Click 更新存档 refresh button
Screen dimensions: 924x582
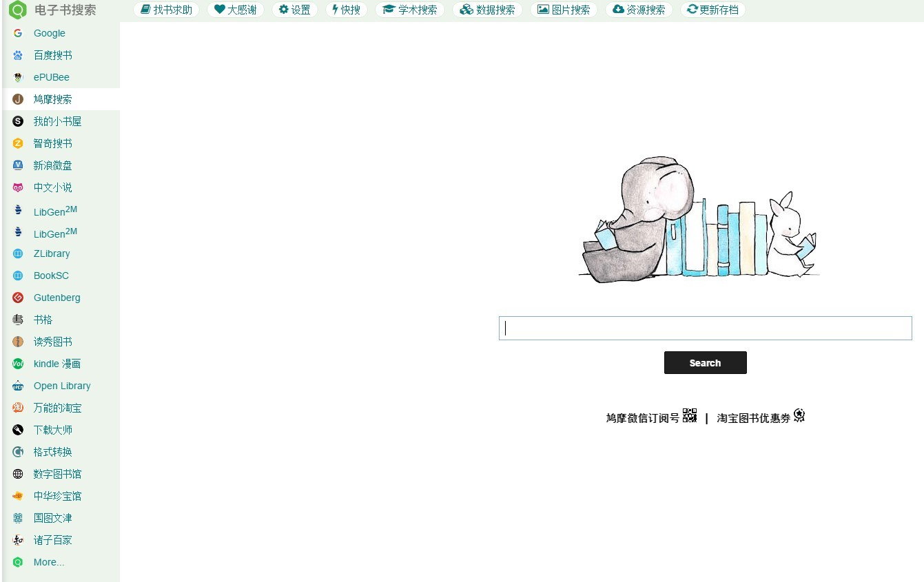tap(712, 10)
